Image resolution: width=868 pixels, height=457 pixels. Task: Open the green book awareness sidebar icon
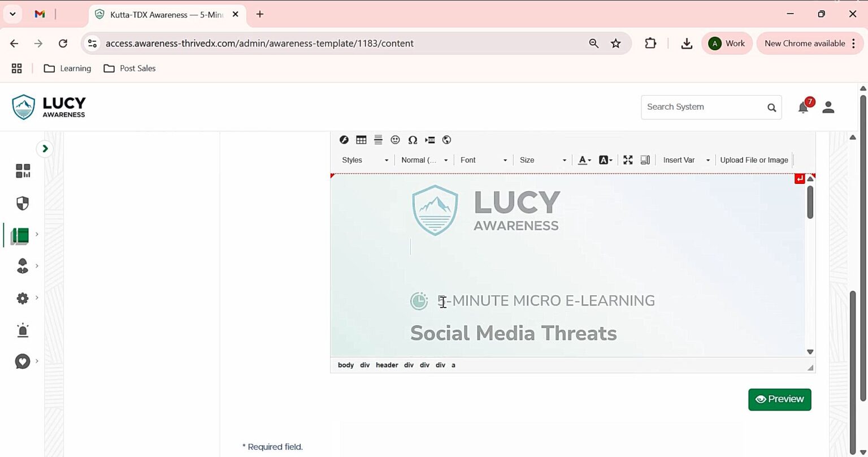pyautogui.click(x=20, y=235)
